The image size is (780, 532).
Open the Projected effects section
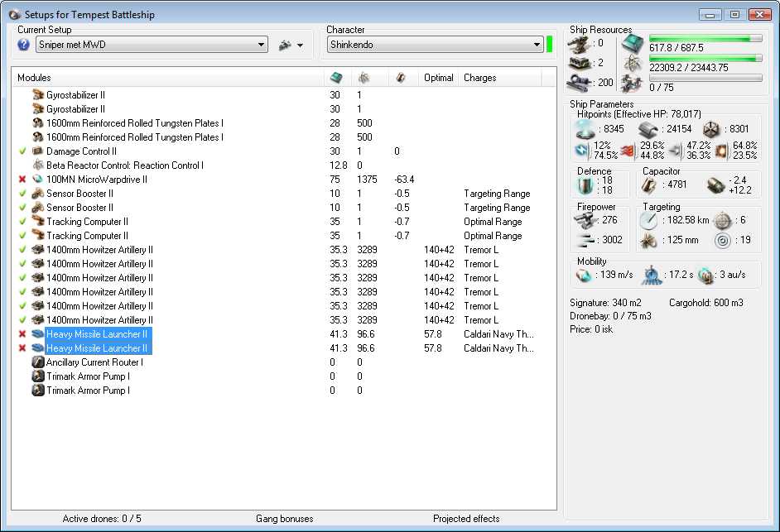click(x=466, y=519)
